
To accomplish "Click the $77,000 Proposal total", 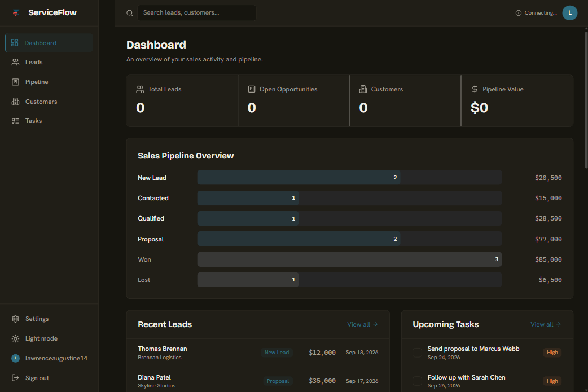I will pyautogui.click(x=548, y=239).
